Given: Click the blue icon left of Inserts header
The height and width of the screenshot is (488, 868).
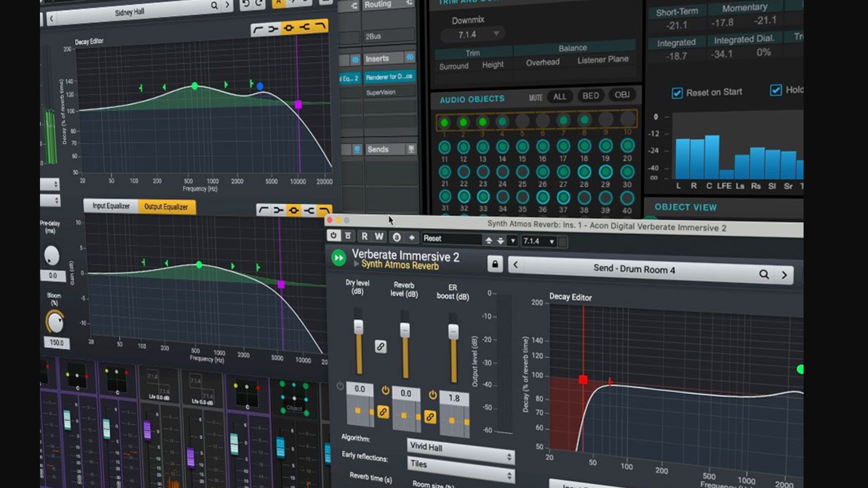Looking at the screenshot, I should click(x=355, y=59).
